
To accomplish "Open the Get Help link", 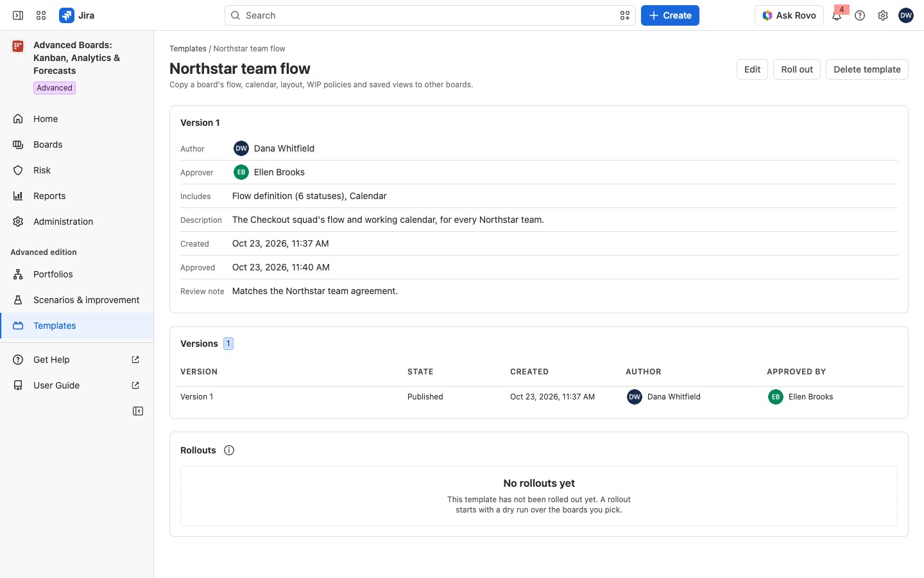I will pyautogui.click(x=77, y=360).
